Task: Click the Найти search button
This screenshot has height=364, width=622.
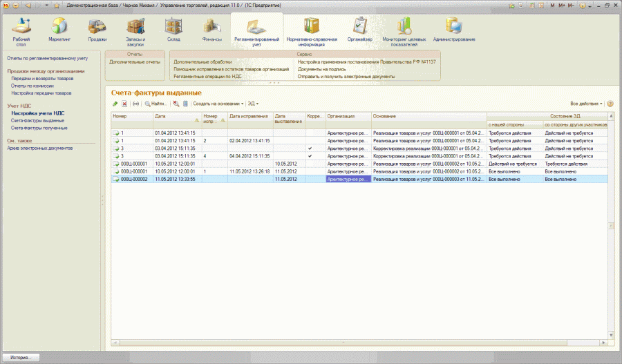Action: point(156,104)
